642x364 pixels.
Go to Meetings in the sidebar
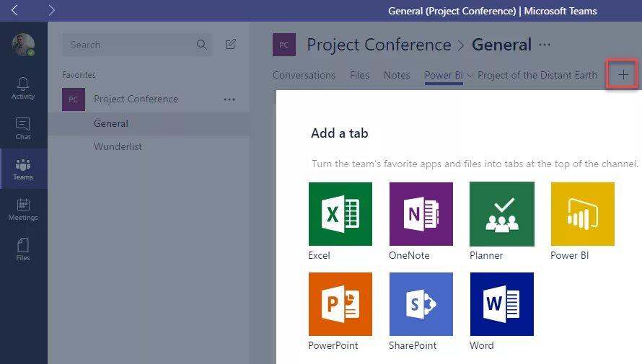pos(23,209)
